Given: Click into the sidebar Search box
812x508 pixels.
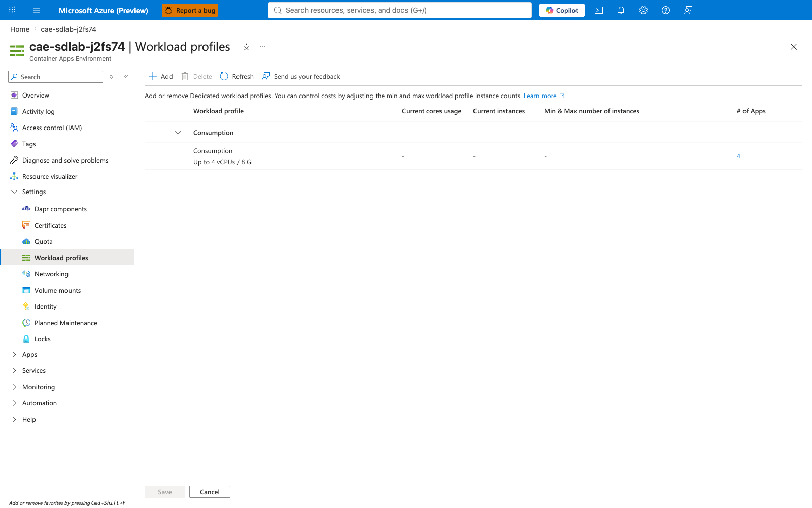Looking at the screenshot, I should pos(56,77).
